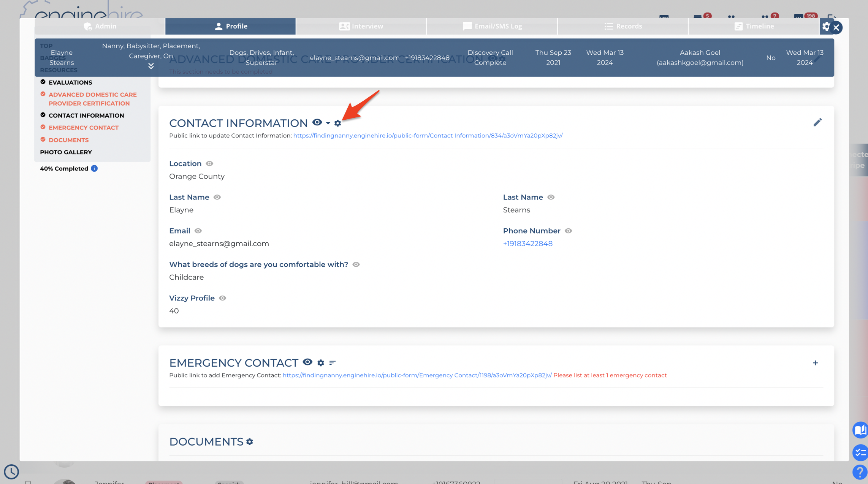
Task: Open the clock history icon
Action: coord(11,472)
